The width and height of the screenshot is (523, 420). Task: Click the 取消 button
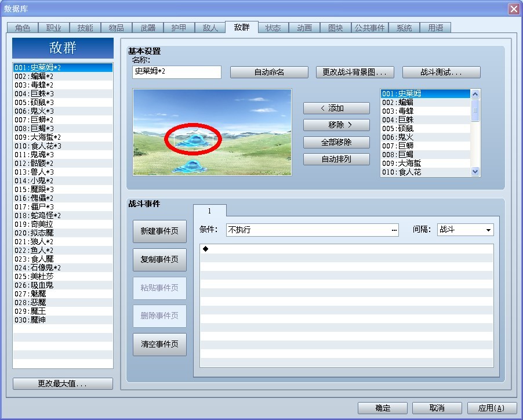tap(437, 408)
